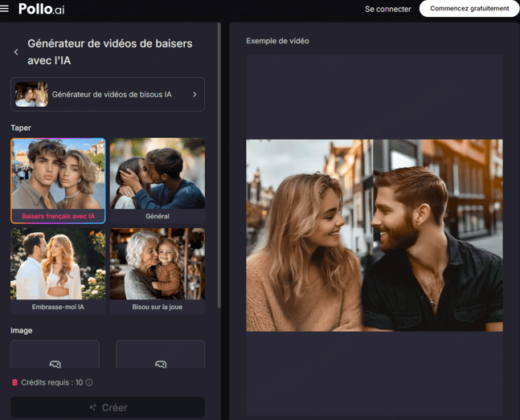Open Générateur de vidéos de bisous IA selector
The height and width of the screenshot is (420, 520).
(108, 95)
